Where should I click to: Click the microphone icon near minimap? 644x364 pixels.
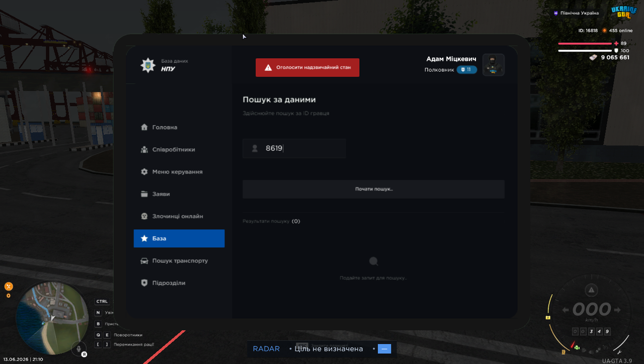(x=78, y=348)
